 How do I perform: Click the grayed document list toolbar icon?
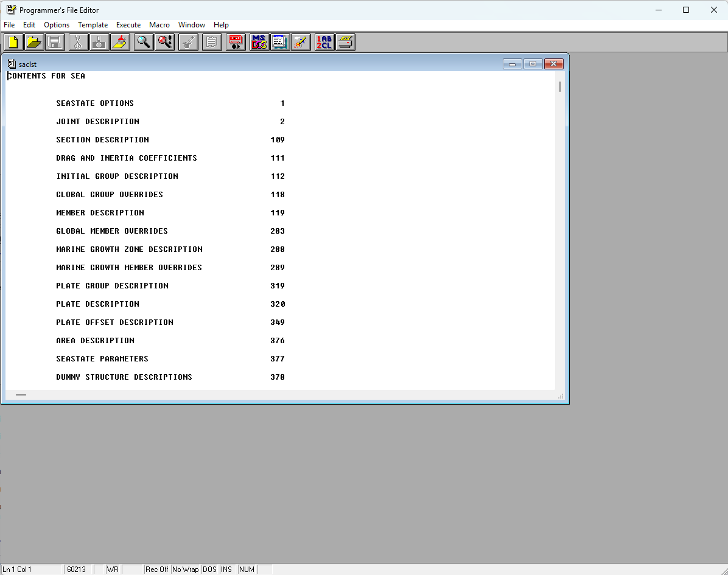[x=212, y=42]
